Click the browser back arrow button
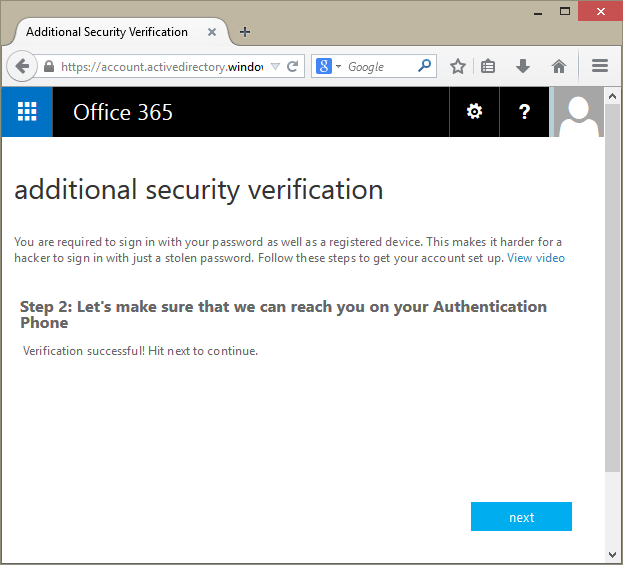 tap(22, 67)
